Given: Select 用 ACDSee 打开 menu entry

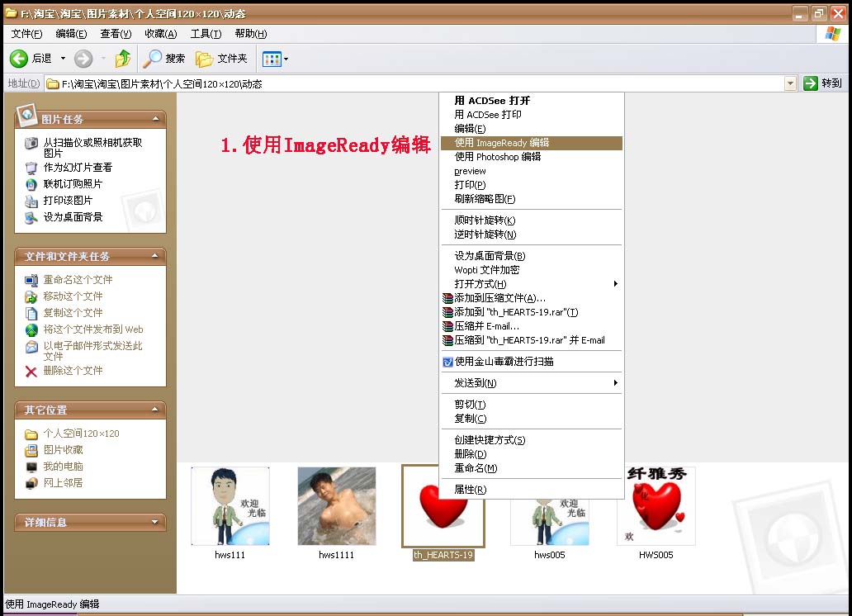Looking at the screenshot, I should [531, 101].
